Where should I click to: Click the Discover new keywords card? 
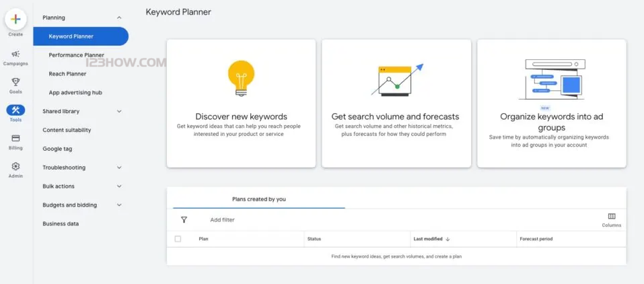coord(241,103)
